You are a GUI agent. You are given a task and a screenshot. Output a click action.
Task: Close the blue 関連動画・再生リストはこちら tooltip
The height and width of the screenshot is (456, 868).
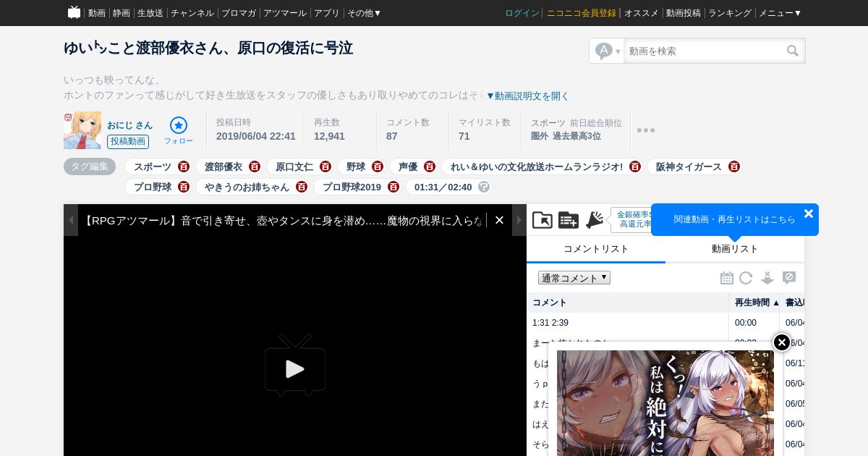coord(809,214)
